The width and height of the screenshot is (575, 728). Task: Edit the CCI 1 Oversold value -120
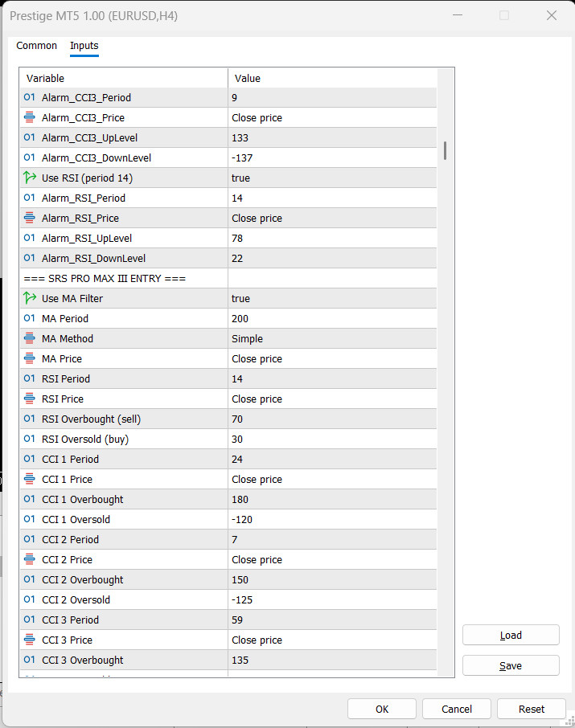click(x=332, y=520)
